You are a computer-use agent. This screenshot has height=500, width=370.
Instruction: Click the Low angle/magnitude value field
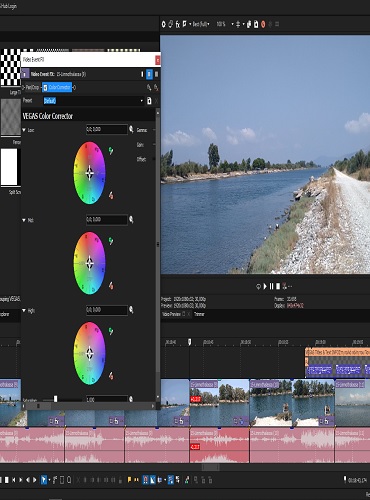(107, 129)
